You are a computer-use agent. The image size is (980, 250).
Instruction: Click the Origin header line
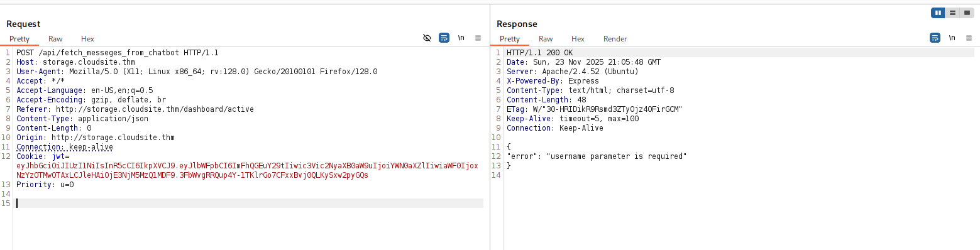click(96, 138)
